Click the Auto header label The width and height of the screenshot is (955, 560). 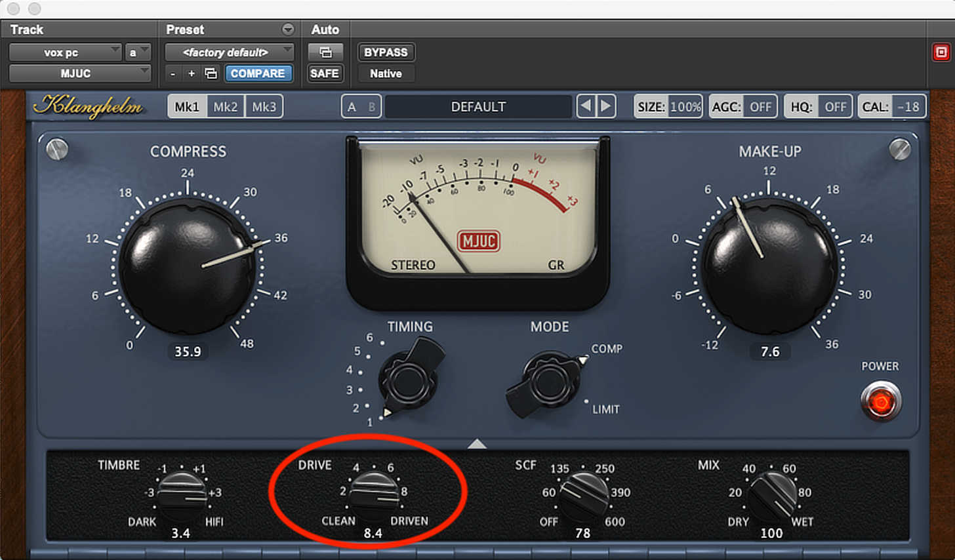(325, 30)
